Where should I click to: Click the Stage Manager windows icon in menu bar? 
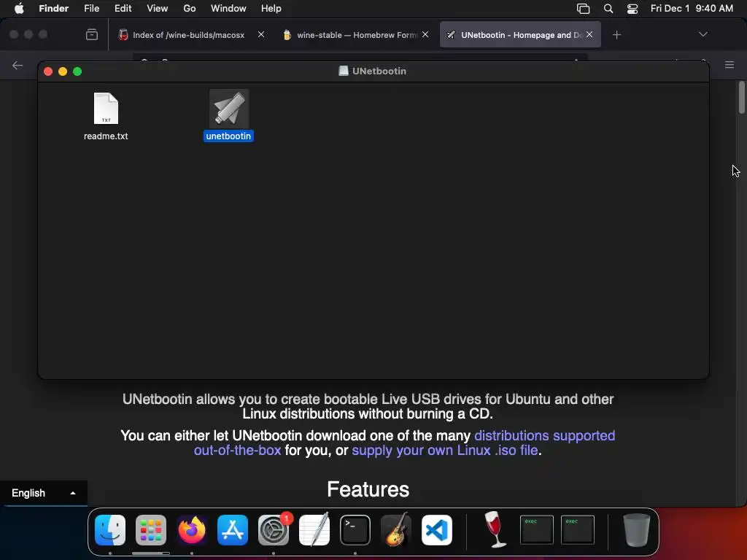(x=583, y=9)
